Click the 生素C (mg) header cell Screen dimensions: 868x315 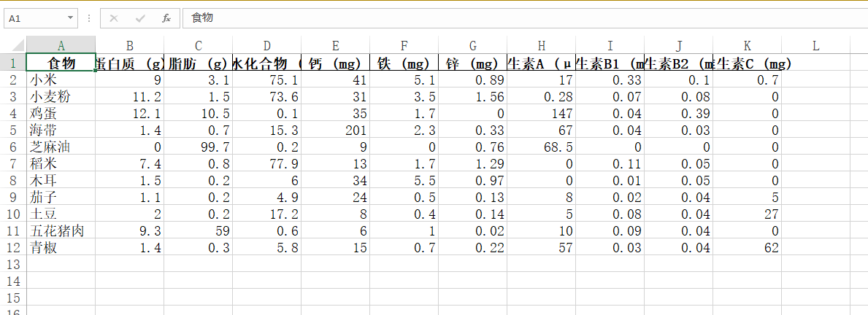point(748,63)
